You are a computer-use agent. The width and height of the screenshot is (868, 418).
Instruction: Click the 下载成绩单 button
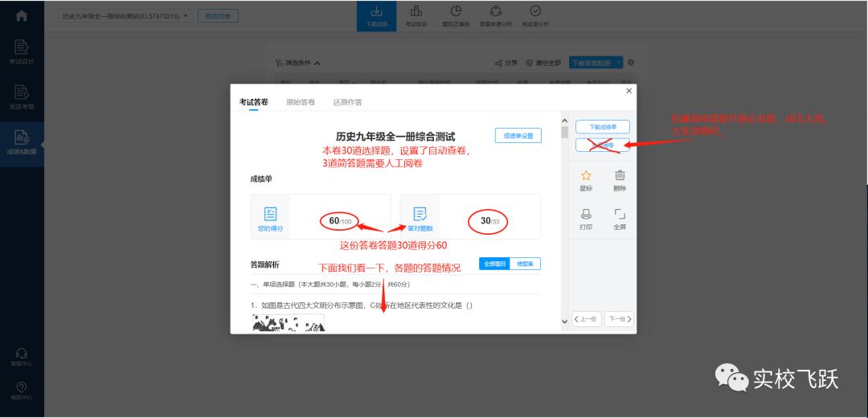pyautogui.click(x=602, y=127)
